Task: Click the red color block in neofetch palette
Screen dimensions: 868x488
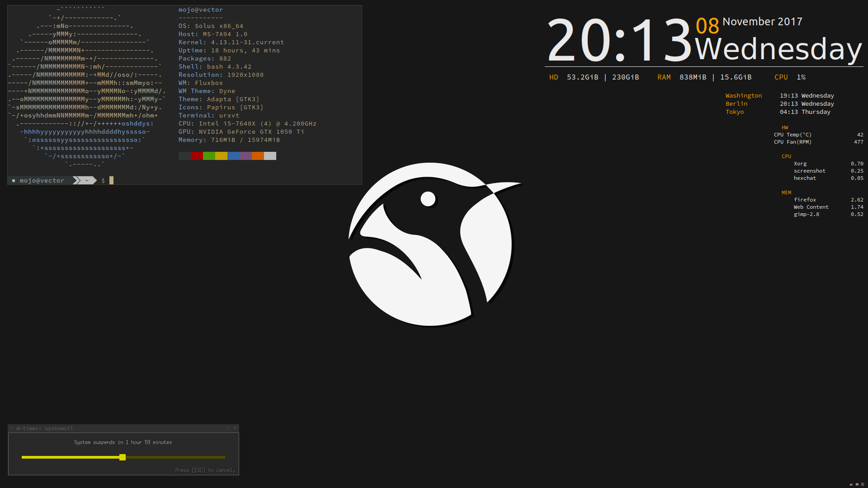Action: click(x=197, y=156)
